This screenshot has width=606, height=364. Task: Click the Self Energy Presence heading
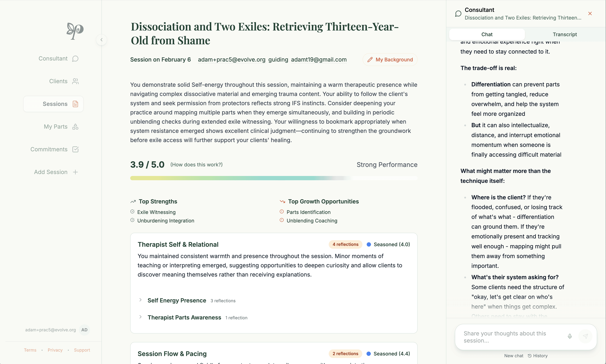(x=177, y=301)
